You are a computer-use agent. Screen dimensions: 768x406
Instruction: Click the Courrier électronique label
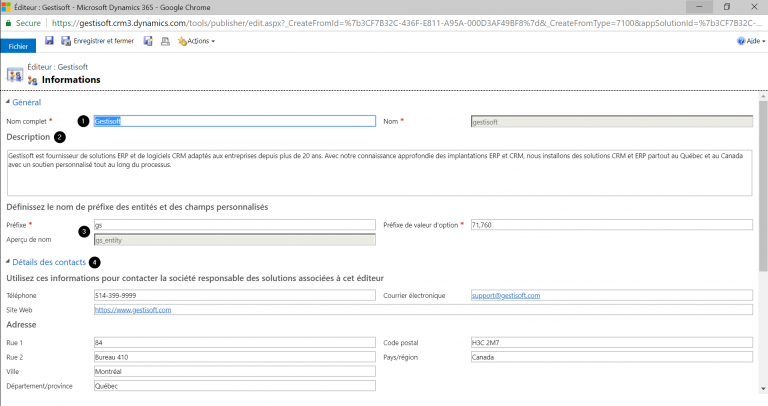414,295
